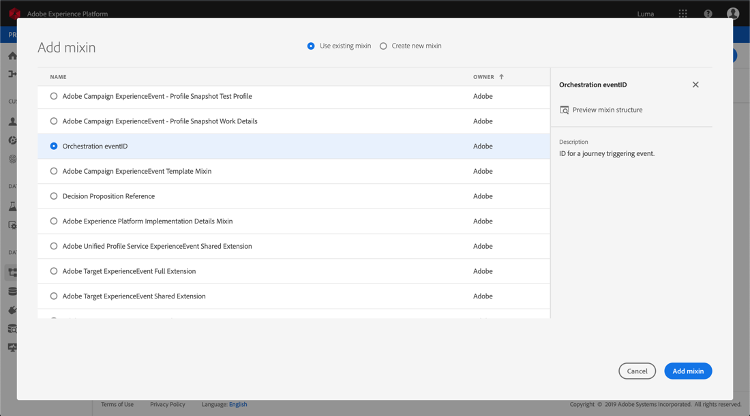The image size is (750, 416).
Task: Choose Adobe Campaign ExperienceEvent Template Mixin radio
Action: (x=54, y=171)
